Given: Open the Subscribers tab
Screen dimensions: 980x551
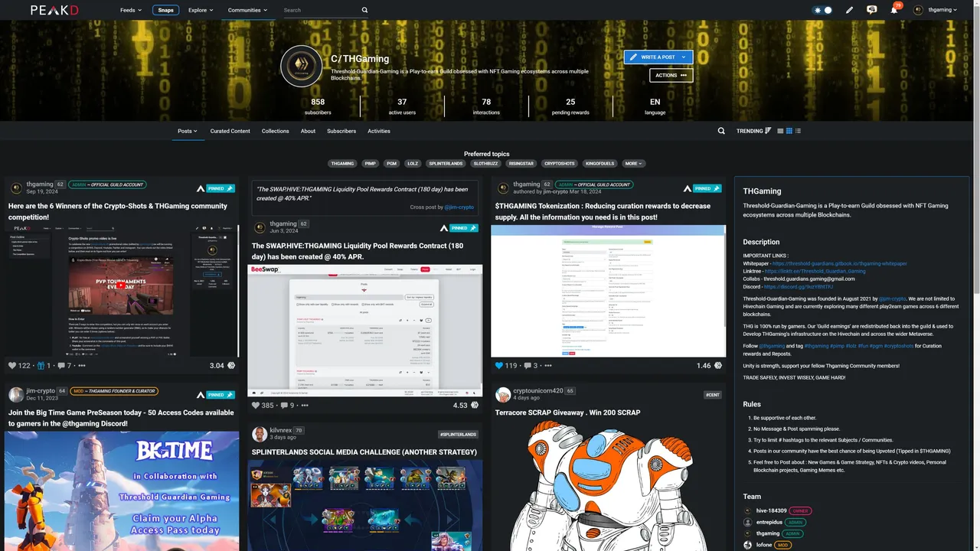Looking at the screenshot, I should coord(341,131).
